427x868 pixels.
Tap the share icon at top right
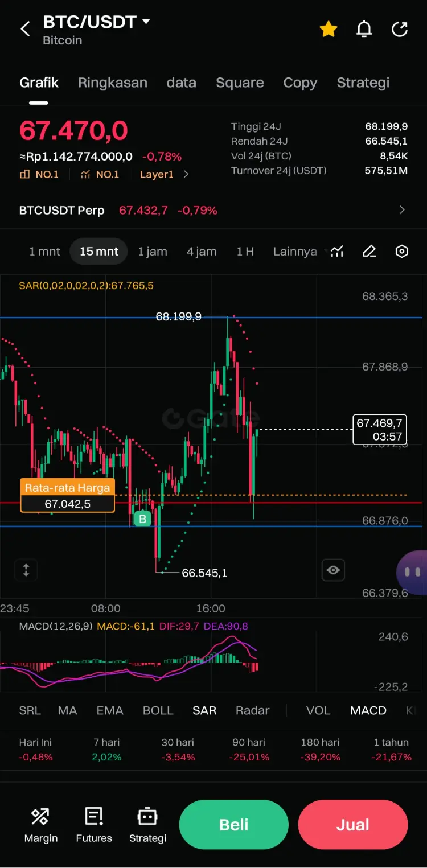pos(400,29)
